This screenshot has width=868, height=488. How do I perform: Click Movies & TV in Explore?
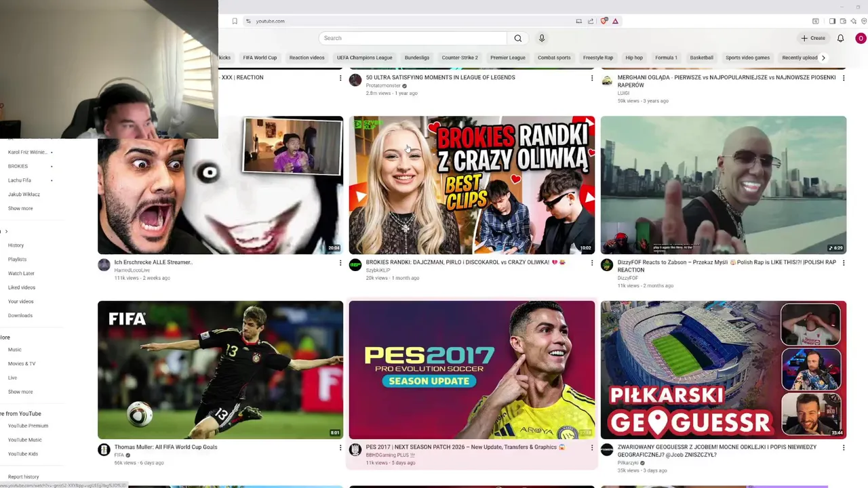(22, 364)
